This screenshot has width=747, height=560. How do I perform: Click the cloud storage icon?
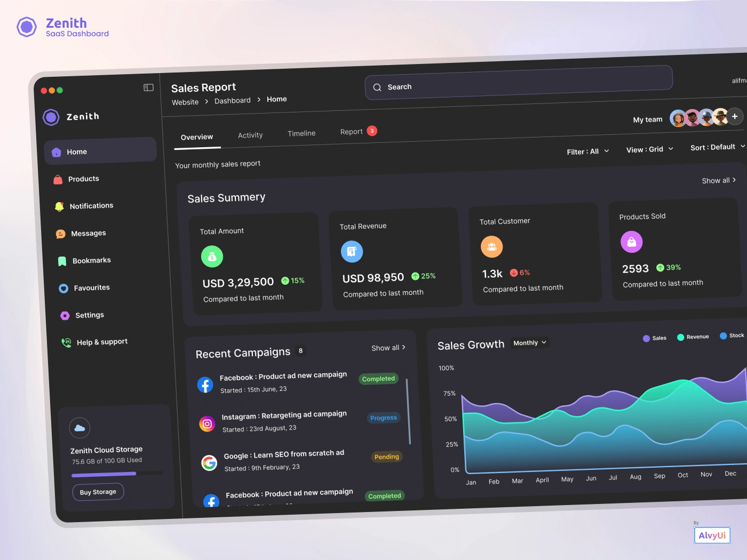coord(80,428)
